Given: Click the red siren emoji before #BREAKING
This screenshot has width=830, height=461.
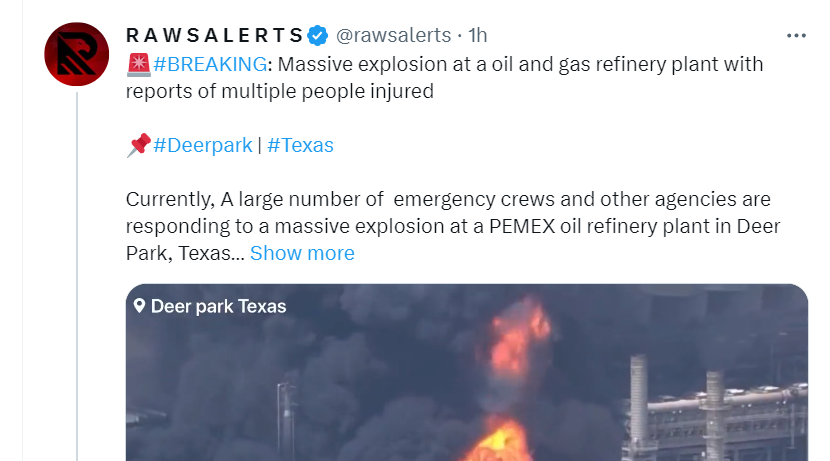Looking at the screenshot, I should [139, 65].
